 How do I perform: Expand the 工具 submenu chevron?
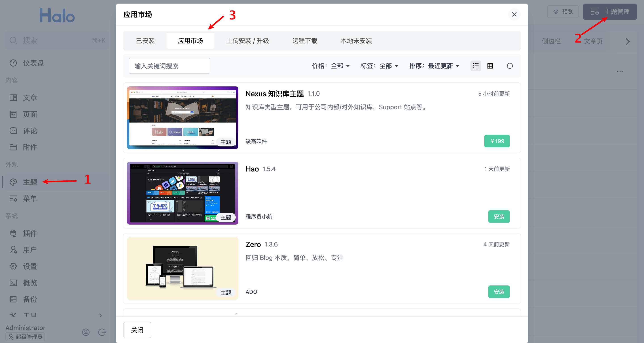pos(100,315)
